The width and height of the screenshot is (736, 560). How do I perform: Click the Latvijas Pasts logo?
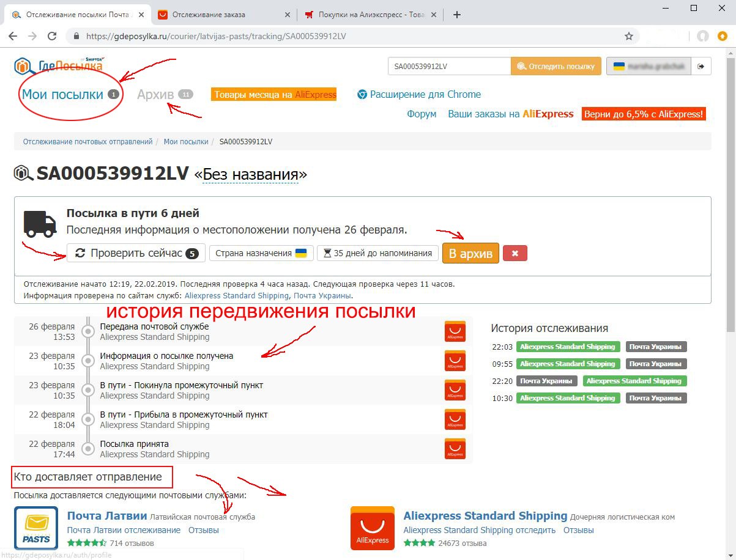pos(36,528)
